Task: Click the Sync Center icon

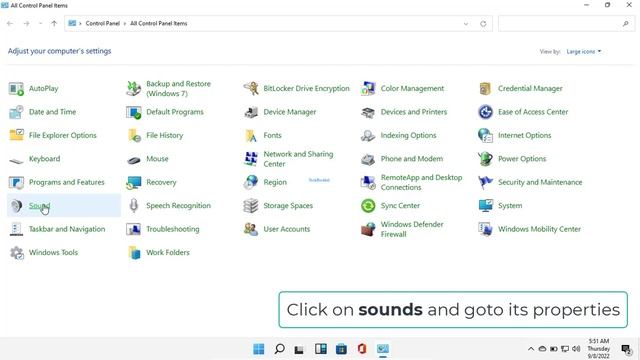Action: (x=368, y=206)
